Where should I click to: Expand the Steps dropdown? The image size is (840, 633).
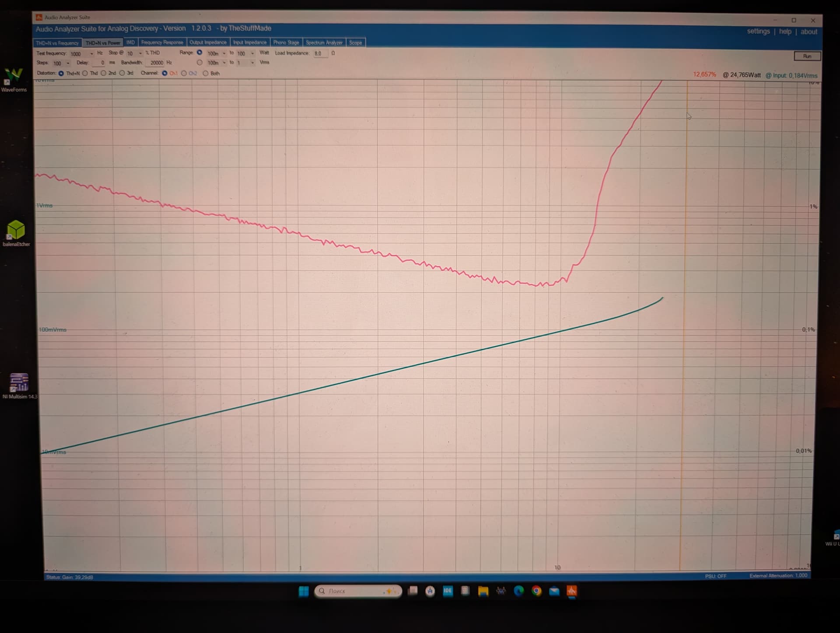[x=68, y=63]
